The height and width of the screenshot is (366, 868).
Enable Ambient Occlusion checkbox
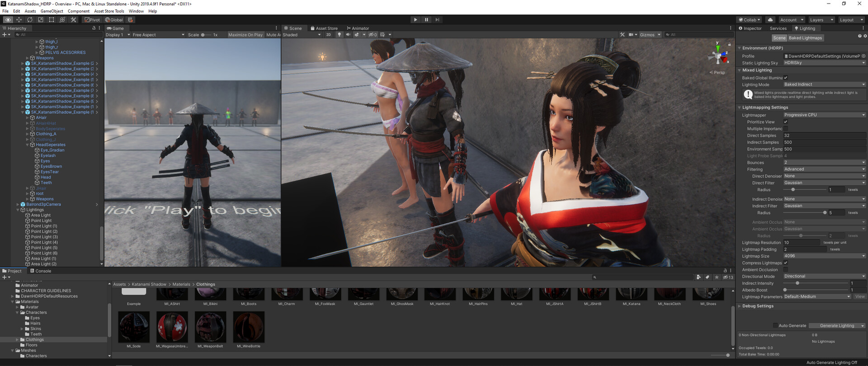tap(785, 270)
